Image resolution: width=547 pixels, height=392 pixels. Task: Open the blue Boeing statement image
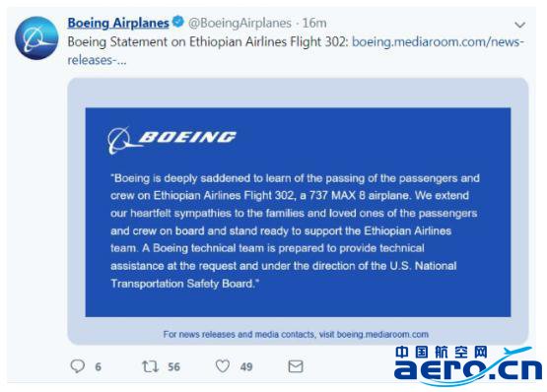[298, 212]
